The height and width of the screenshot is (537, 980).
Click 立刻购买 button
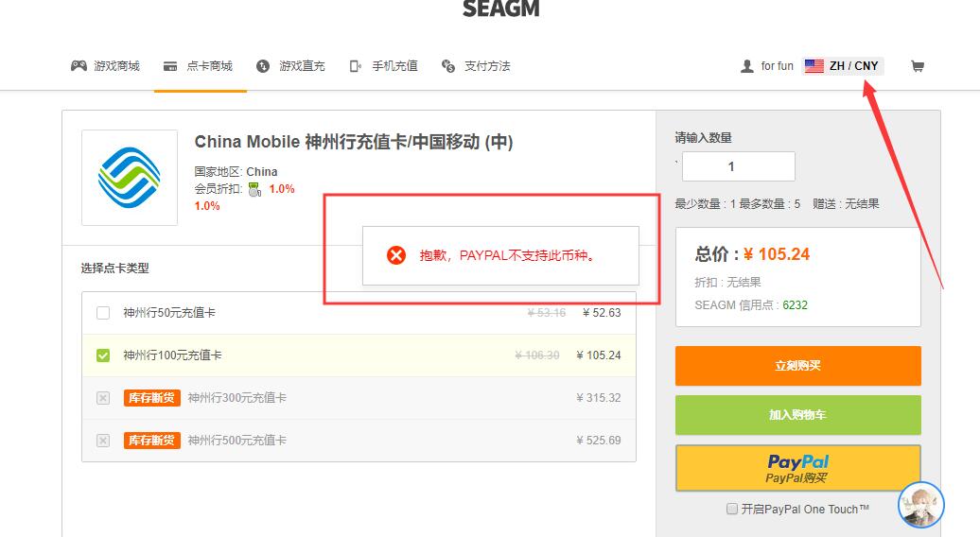click(798, 366)
